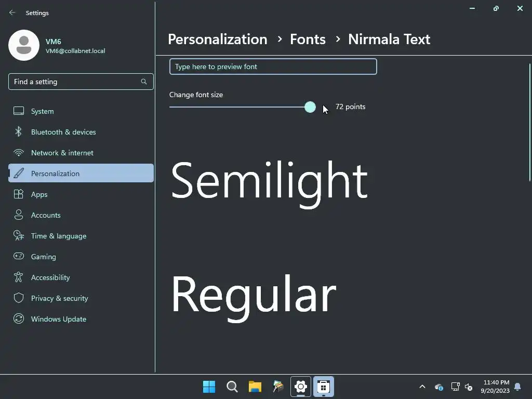Click the Privacy & security label
Viewport: 532px width, 399px height.
pos(60,298)
